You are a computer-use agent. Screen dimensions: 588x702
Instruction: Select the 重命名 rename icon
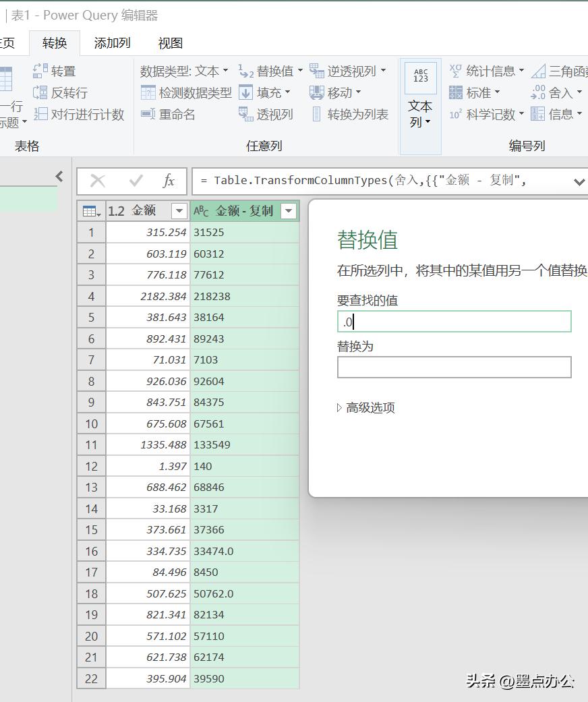148,114
